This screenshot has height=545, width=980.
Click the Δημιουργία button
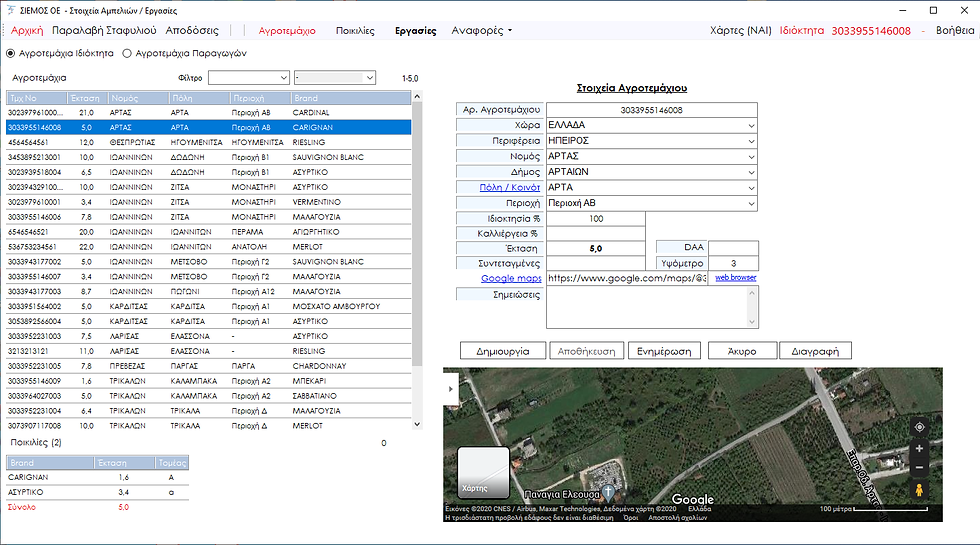tap(502, 351)
